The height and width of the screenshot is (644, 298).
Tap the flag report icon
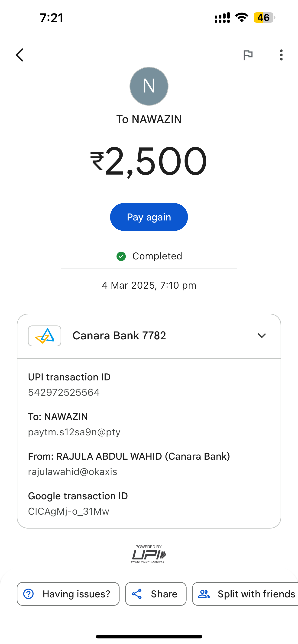(x=248, y=55)
